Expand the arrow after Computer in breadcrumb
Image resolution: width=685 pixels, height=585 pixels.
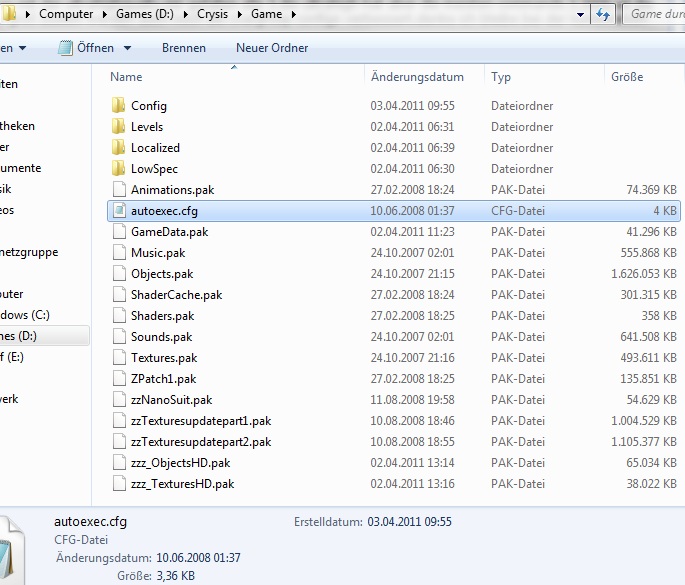(x=105, y=14)
